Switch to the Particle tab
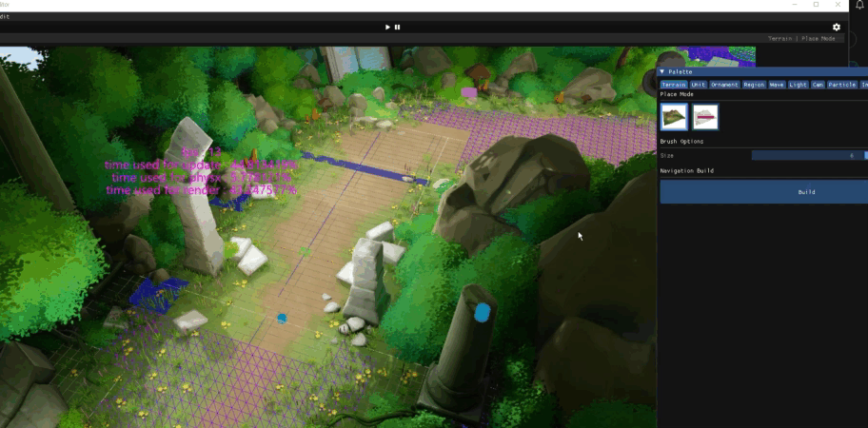The width and height of the screenshot is (868, 428). tap(841, 85)
